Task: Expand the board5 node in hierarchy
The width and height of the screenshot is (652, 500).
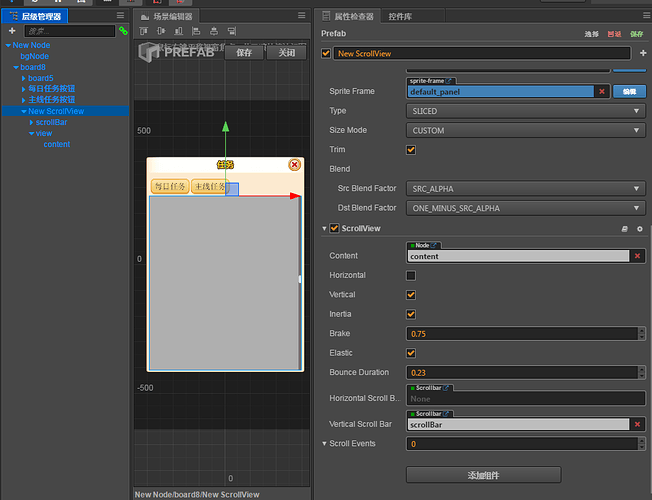Action: [24, 78]
